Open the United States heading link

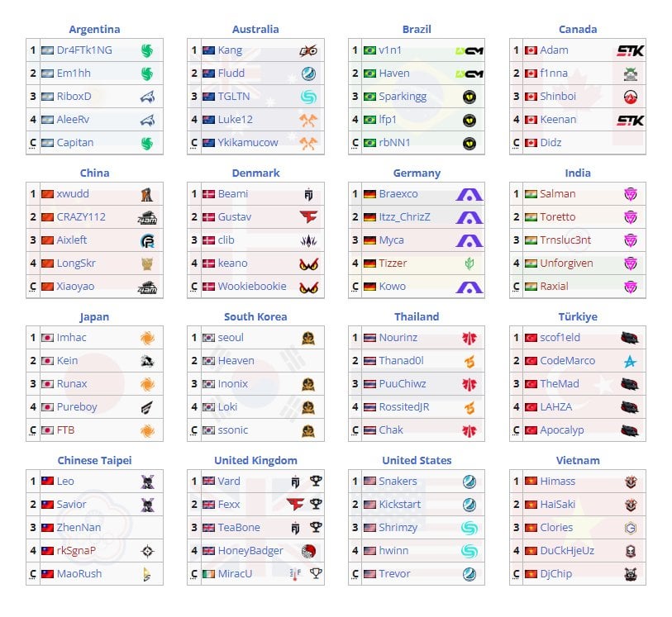[x=417, y=460]
